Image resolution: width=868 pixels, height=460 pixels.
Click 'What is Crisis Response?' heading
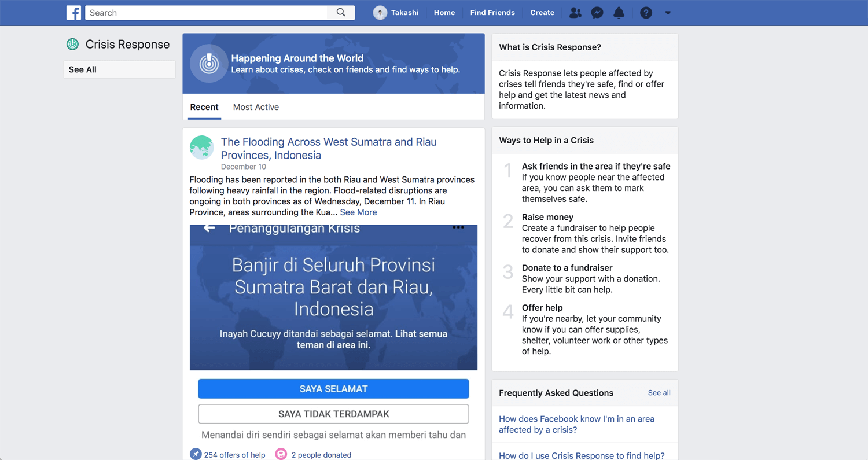click(x=550, y=47)
